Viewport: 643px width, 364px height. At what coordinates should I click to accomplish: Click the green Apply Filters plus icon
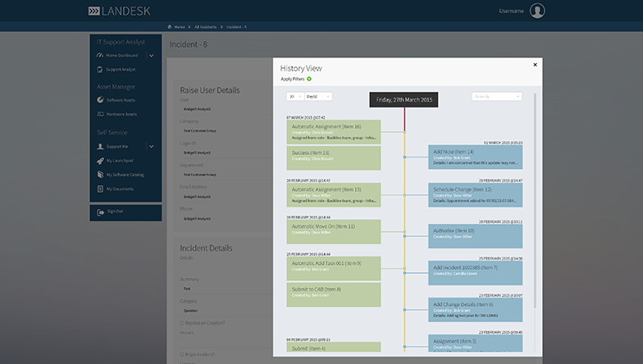click(x=309, y=79)
